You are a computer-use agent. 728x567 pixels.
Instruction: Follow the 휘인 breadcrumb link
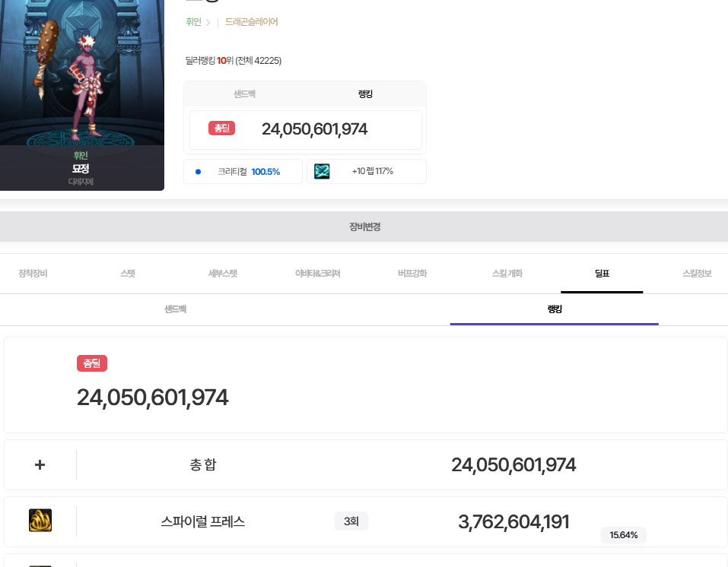[x=194, y=22]
